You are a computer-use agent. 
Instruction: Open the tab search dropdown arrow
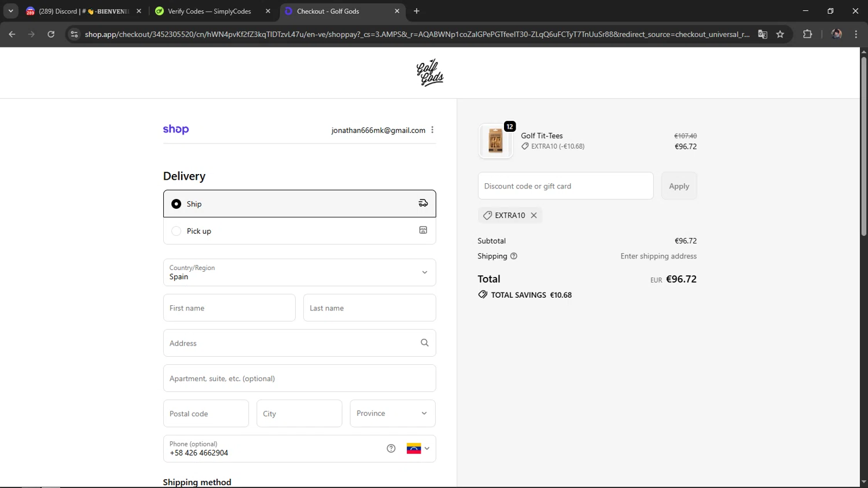click(x=10, y=11)
